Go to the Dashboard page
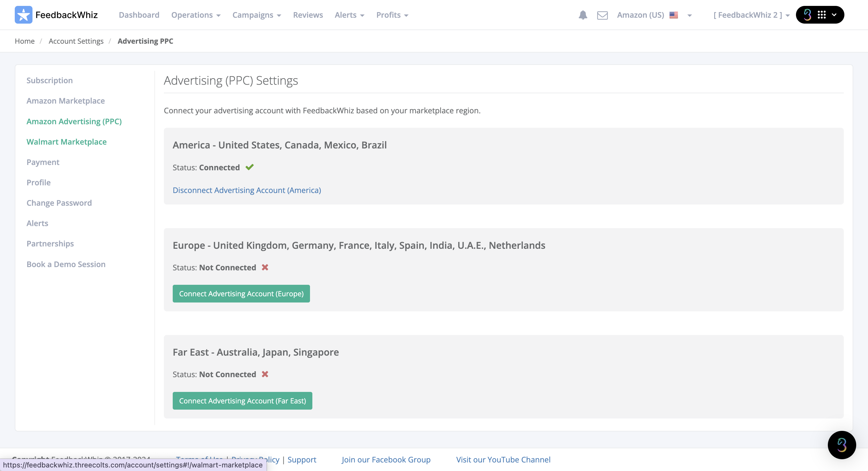This screenshot has height=471, width=868. pos(139,15)
